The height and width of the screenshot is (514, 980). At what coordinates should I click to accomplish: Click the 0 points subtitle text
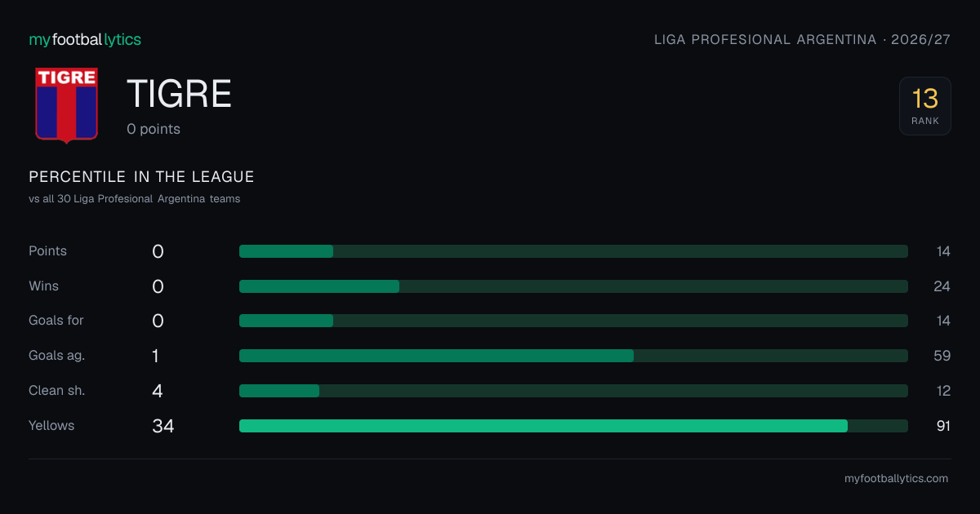point(154,129)
